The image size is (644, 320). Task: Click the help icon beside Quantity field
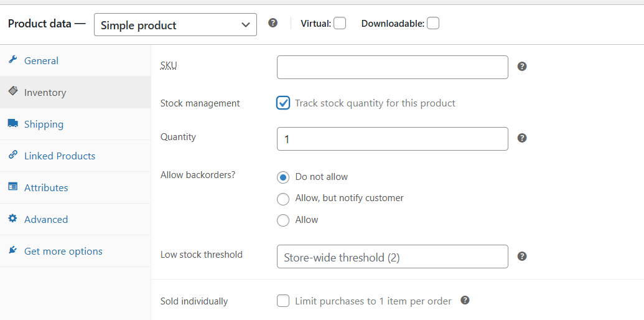(521, 138)
